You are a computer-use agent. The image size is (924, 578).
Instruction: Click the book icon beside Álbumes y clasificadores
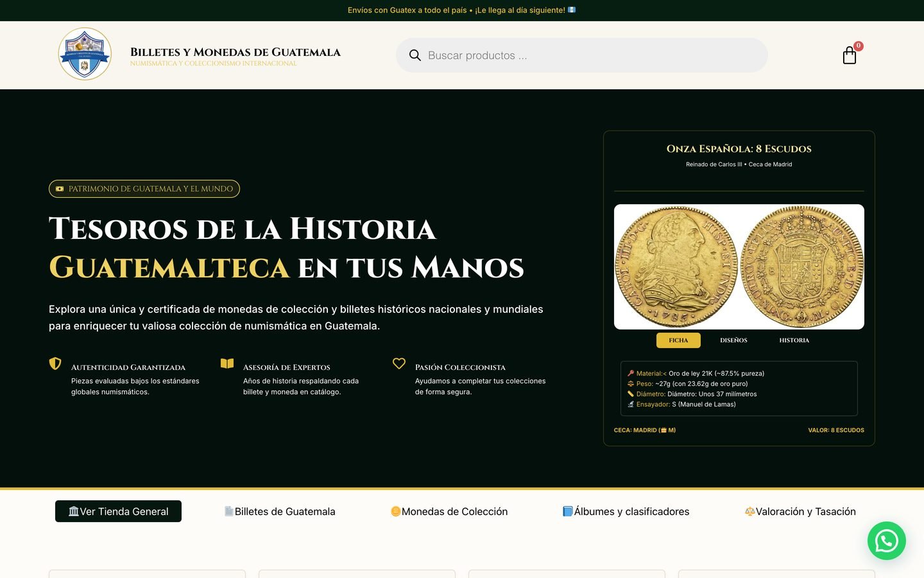tap(568, 511)
